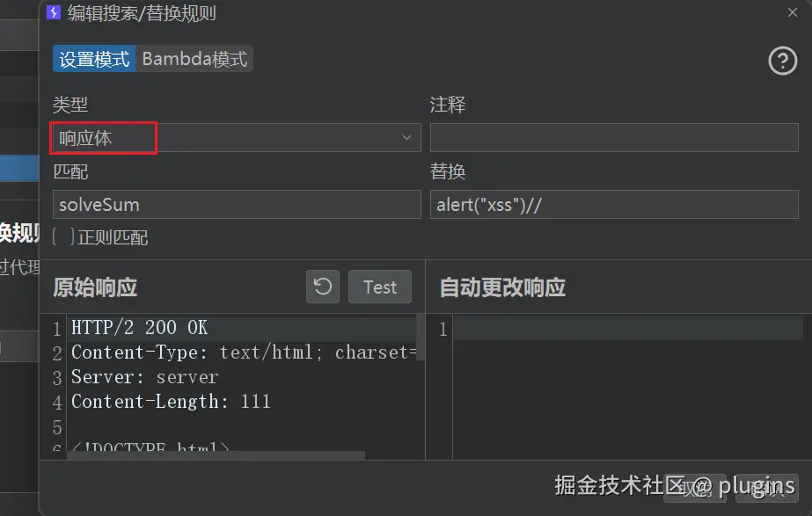Switch to 设置模式 tab
Image resolution: width=812 pixels, height=516 pixels.
coord(94,59)
